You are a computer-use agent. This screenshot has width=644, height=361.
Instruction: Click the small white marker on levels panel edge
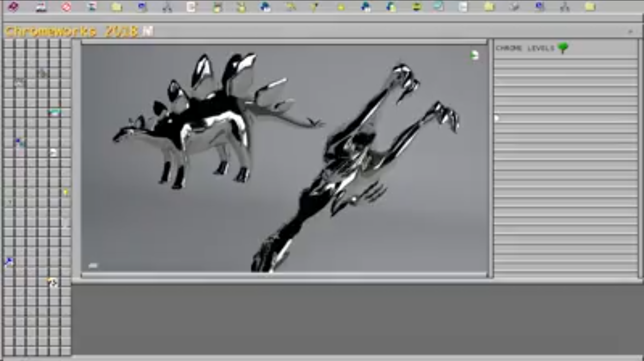pyautogui.click(x=497, y=118)
